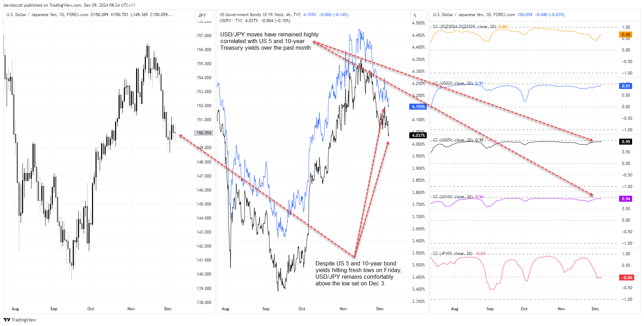The width and height of the screenshot is (644, 326).
Task: Click the davidscutt published on TradingView.com header
Action: tap(69, 5)
